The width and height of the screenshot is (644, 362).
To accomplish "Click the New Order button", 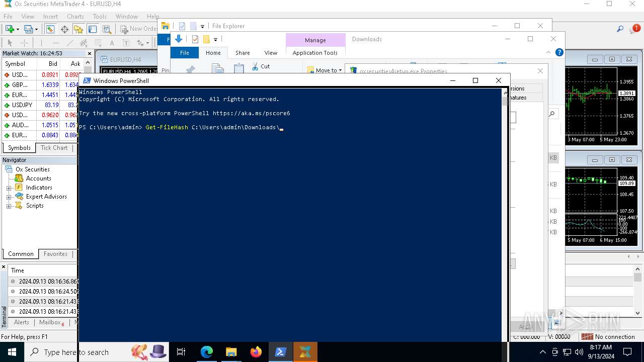I will pos(138,29).
